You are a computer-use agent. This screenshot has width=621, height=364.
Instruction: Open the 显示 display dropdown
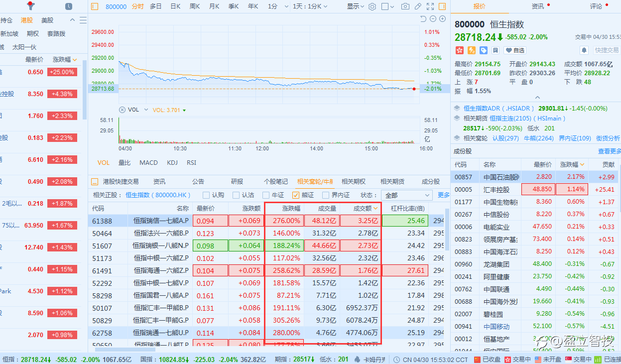tap(356, 6)
